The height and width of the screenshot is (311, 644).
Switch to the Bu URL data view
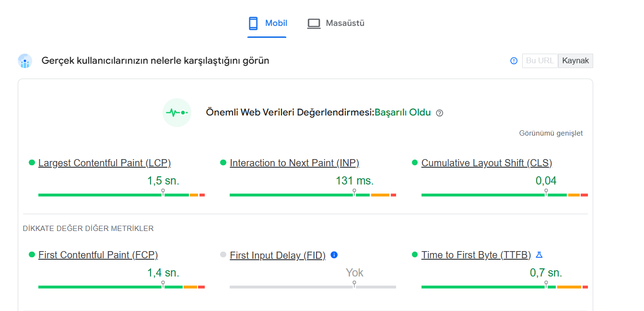540,61
